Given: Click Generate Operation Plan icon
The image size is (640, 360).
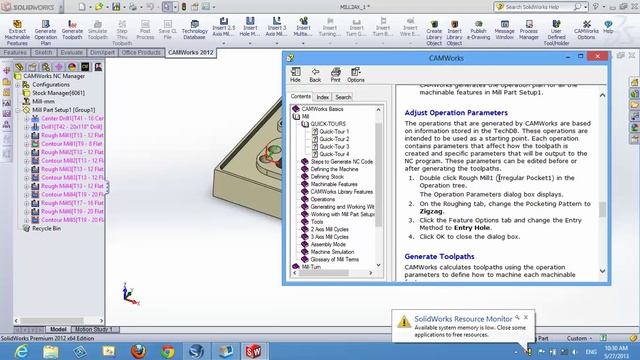Looking at the screenshot, I should [45, 32].
